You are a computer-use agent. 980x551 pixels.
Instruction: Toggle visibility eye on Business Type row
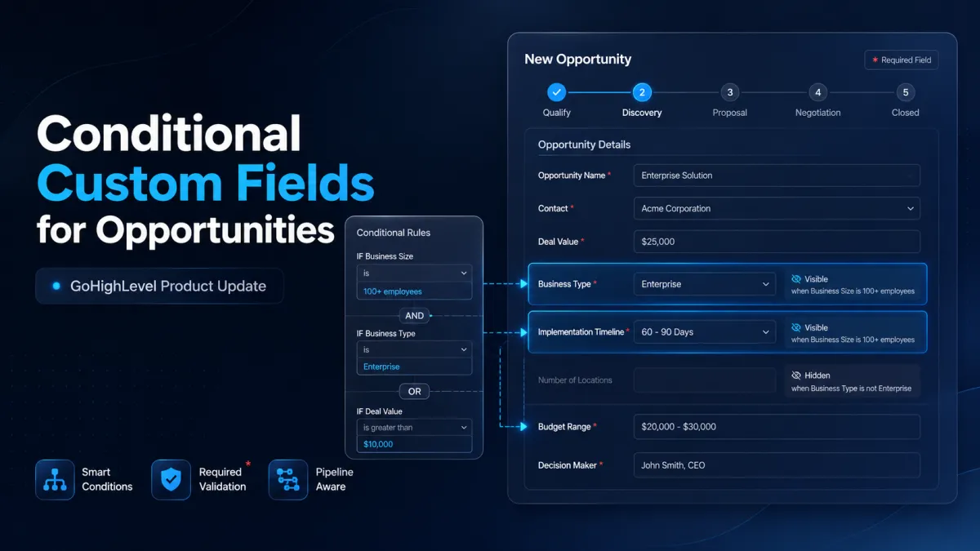point(796,279)
